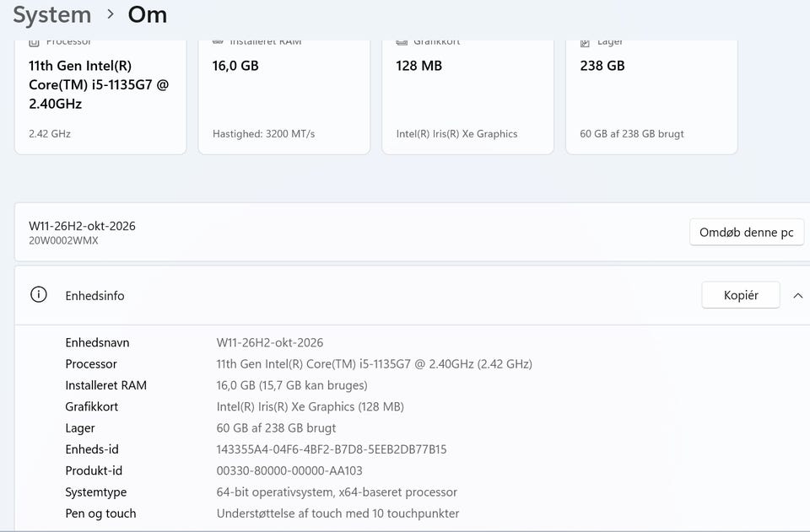The image size is (810, 532).
Task: Open the 128 MB graphics card tile
Action: click(x=467, y=97)
